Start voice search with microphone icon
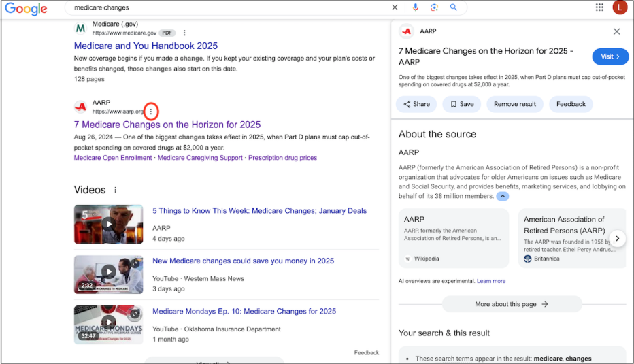 (415, 7)
